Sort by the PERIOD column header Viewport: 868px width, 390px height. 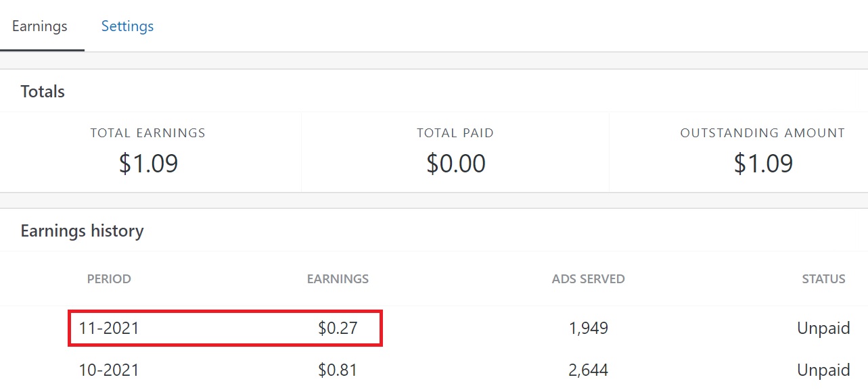coord(109,278)
